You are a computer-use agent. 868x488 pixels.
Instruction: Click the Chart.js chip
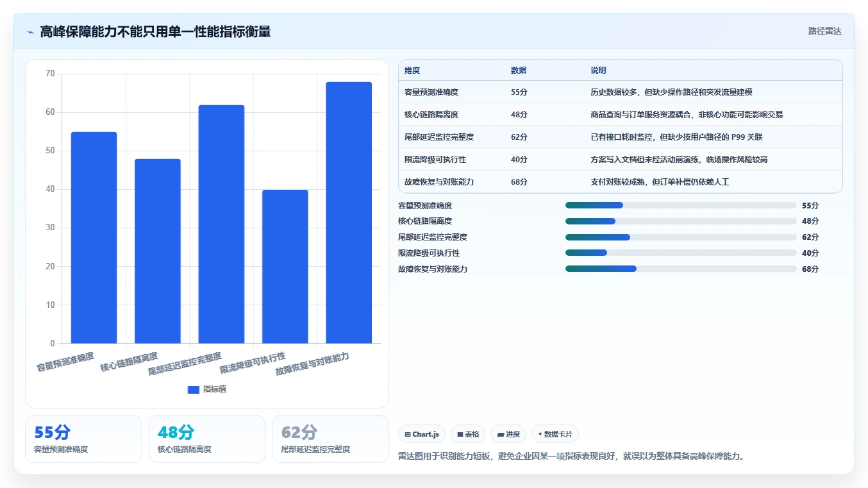tap(422, 434)
